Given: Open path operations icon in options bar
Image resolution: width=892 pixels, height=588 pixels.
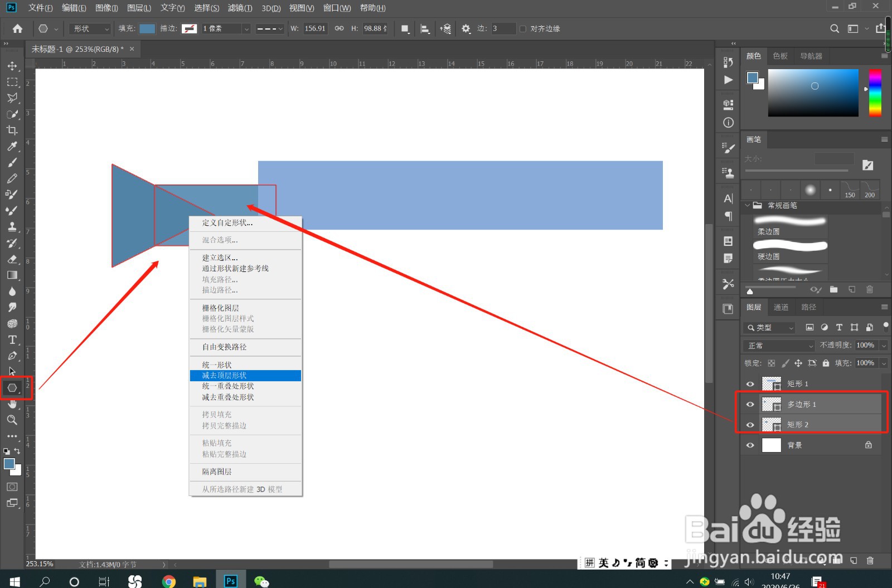Looking at the screenshot, I should pyautogui.click(x=405, y=28).
